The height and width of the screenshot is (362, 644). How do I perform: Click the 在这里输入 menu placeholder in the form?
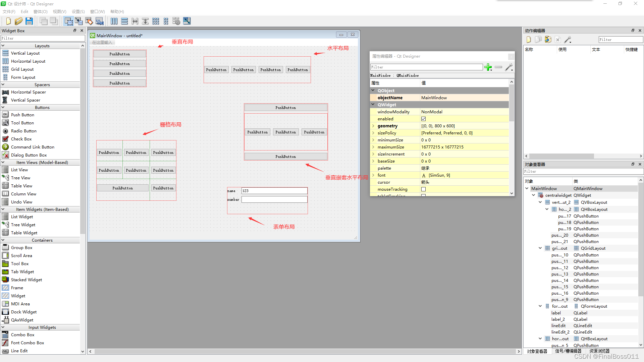pos(102,43)
